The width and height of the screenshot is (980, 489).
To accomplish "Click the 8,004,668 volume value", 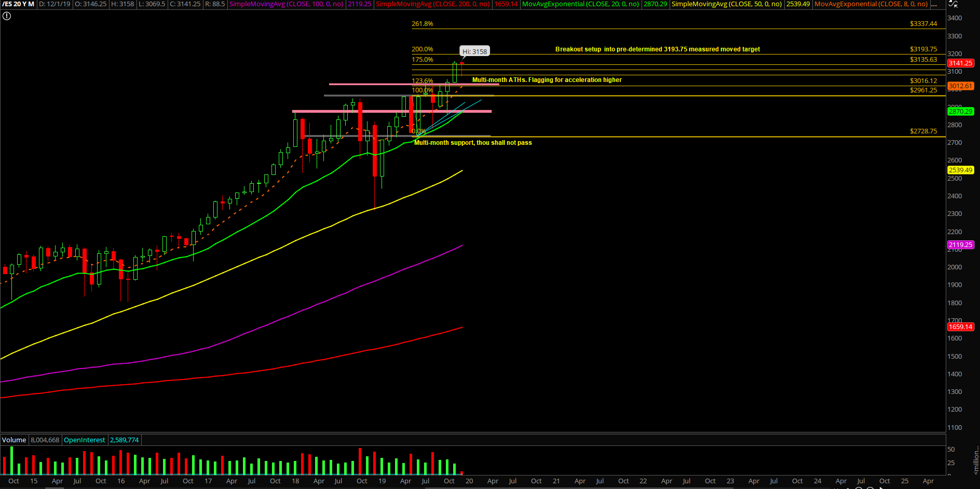I will tap(45, 440).
